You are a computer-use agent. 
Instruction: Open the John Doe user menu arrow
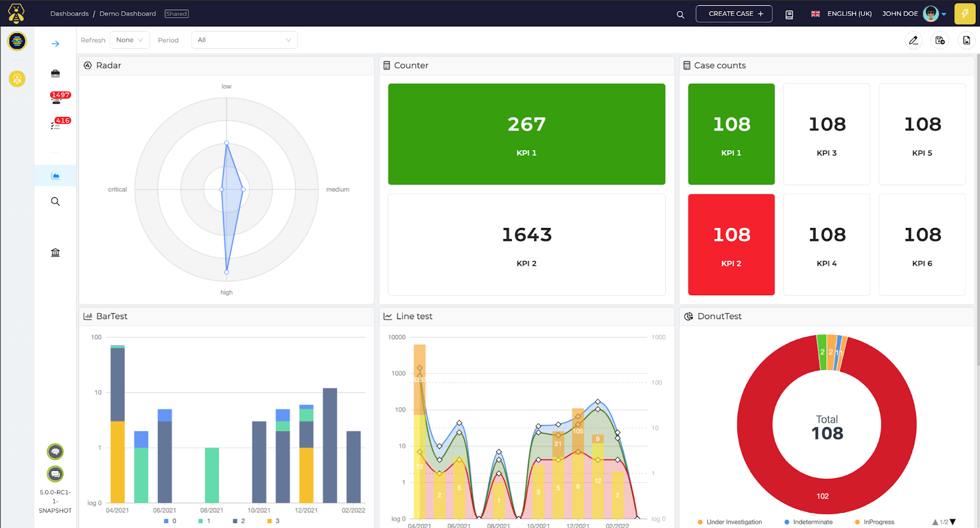944,14
